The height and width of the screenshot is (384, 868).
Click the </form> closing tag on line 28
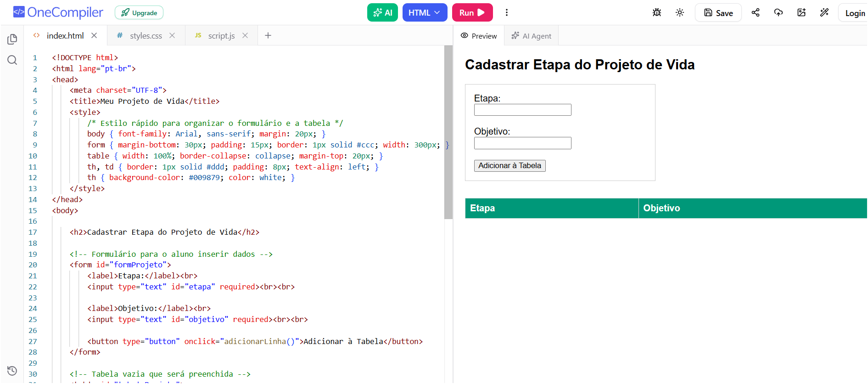coord(85,352)
